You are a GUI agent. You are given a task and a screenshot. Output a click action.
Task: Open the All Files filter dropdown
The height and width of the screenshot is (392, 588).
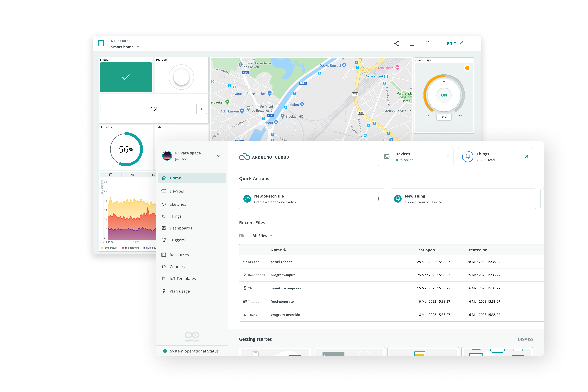tap(263, 236)
